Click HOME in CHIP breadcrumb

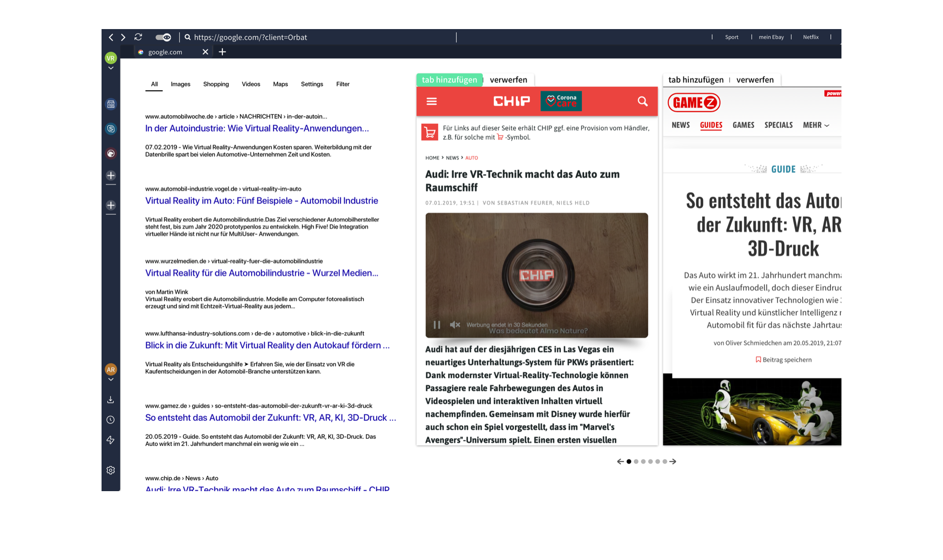(x=432, y=158)
